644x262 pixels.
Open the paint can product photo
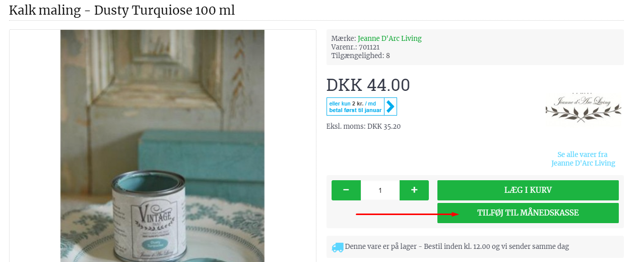pos(162,146)
